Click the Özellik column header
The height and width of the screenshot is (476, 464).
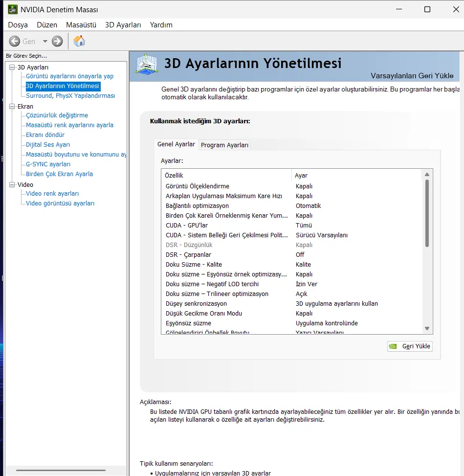(x=226, y=175)
